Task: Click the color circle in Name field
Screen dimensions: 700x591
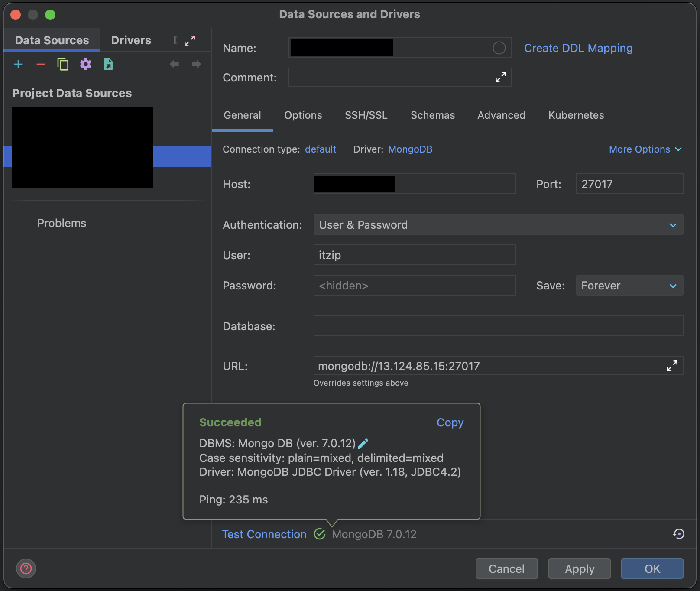Action: [499, 48]
